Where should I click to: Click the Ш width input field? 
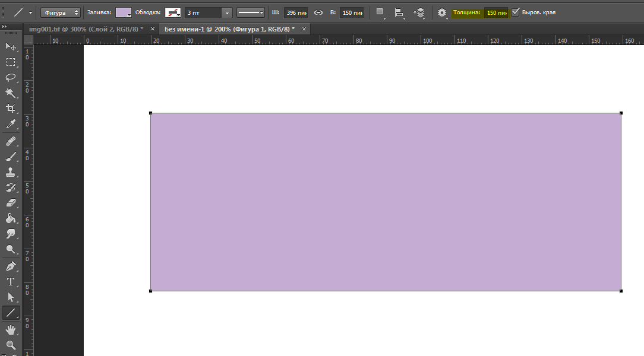point(296,12)
